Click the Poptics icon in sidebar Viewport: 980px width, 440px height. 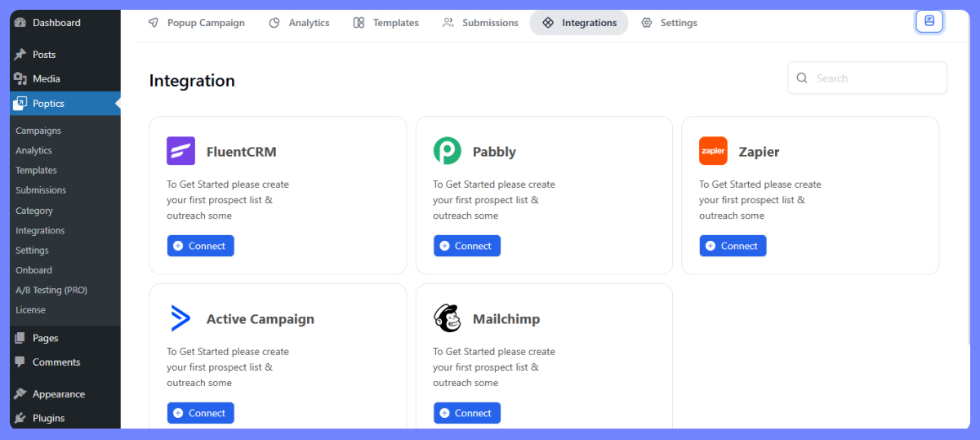coord(20,104)
